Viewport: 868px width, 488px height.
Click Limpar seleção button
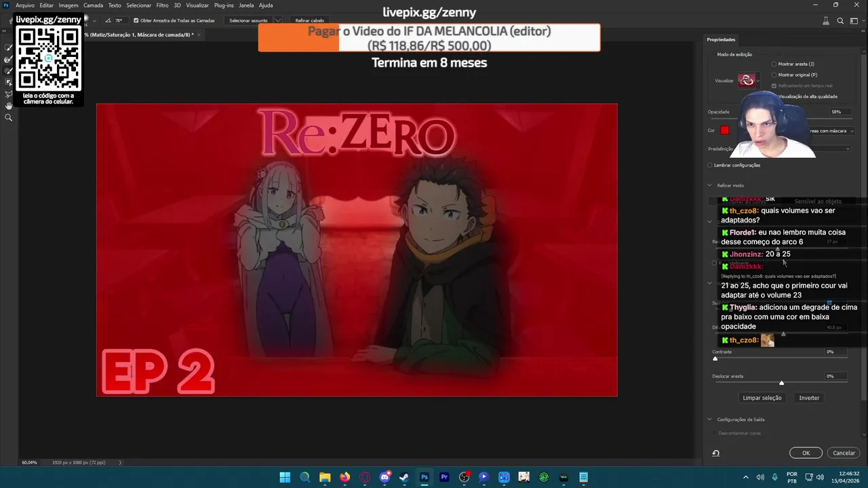pyautogui.click(x=762, y=398)
